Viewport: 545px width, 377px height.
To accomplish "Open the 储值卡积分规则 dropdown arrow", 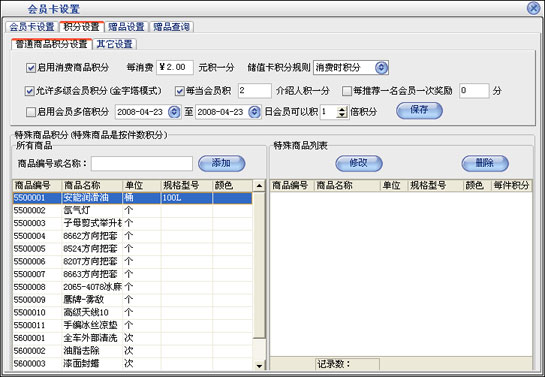I will click(381, 67).
